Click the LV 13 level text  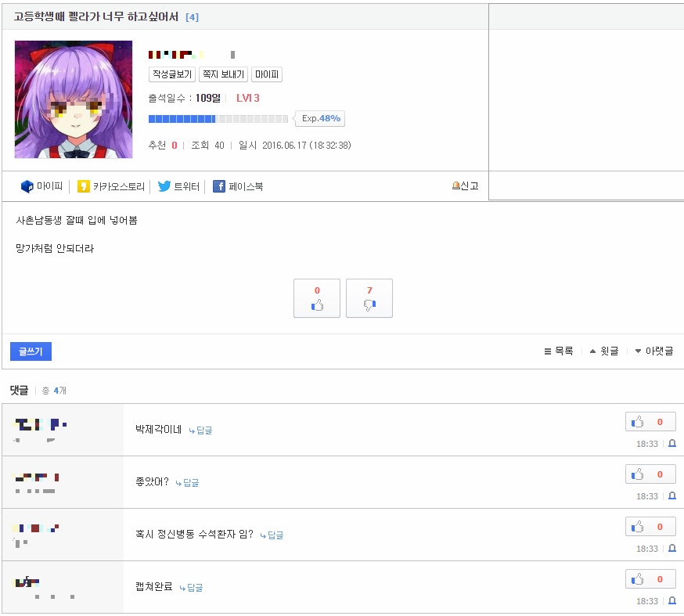248,98
